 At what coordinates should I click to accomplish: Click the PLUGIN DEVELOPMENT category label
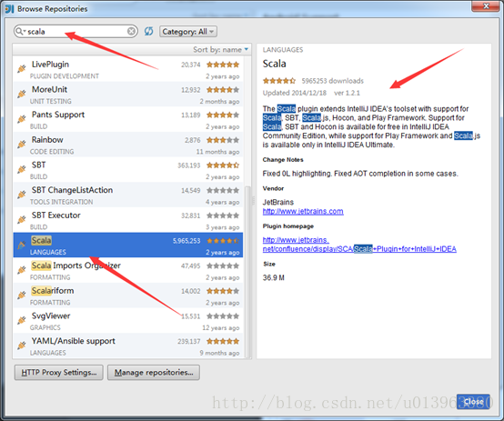[x=65, y=76]
